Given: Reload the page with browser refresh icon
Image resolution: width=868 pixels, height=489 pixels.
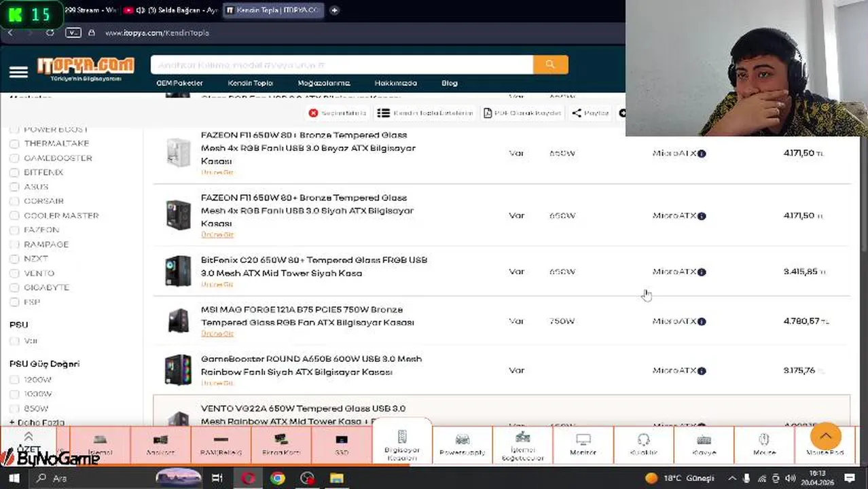Looking at the screenshot, I should (x=50, y=33).
